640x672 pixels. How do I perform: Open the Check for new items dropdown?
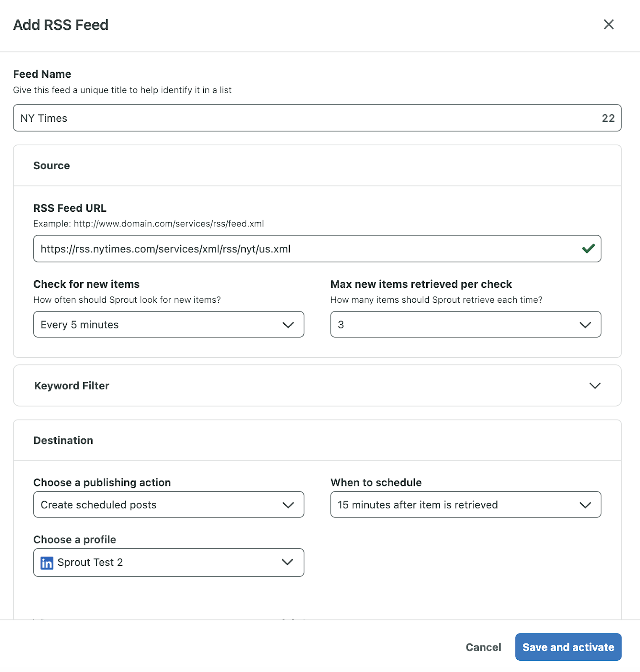pos(168,324)
